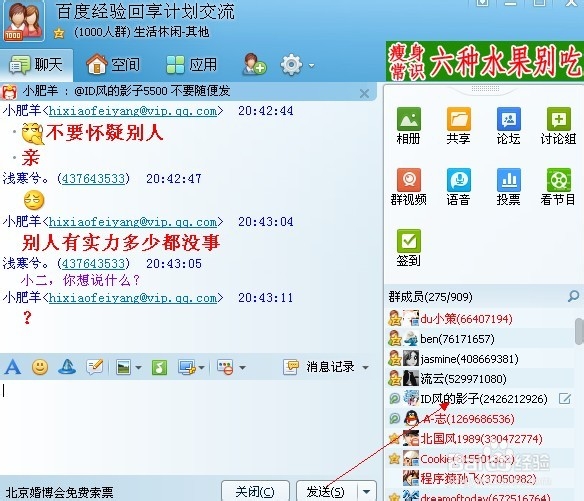Open the 相册 album app
The height and width of the screenshot is (501, 584).
pyautogui.click(x=409, y=126)
